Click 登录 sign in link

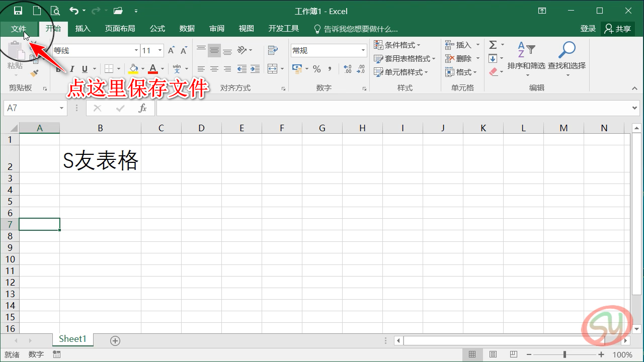[x=588, y=29]
